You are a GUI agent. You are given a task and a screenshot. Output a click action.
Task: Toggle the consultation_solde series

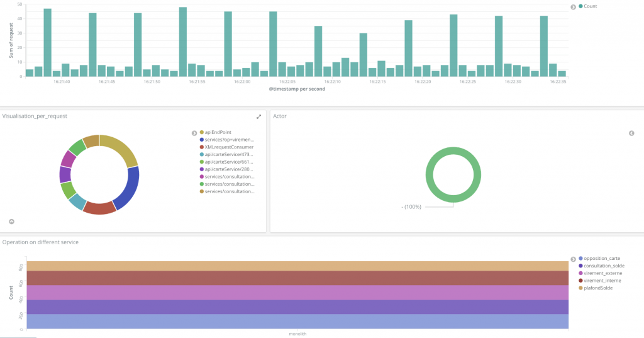[603, 266]
